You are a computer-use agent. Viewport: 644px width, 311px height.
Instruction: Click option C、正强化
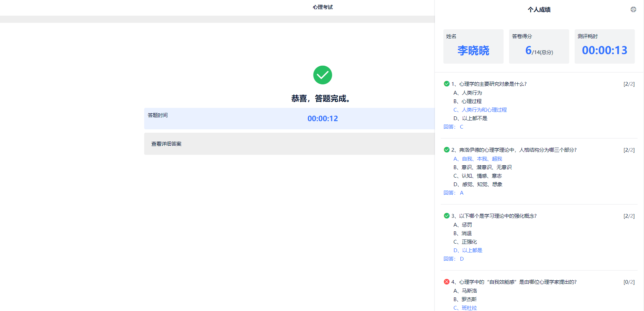pos(465,242)
